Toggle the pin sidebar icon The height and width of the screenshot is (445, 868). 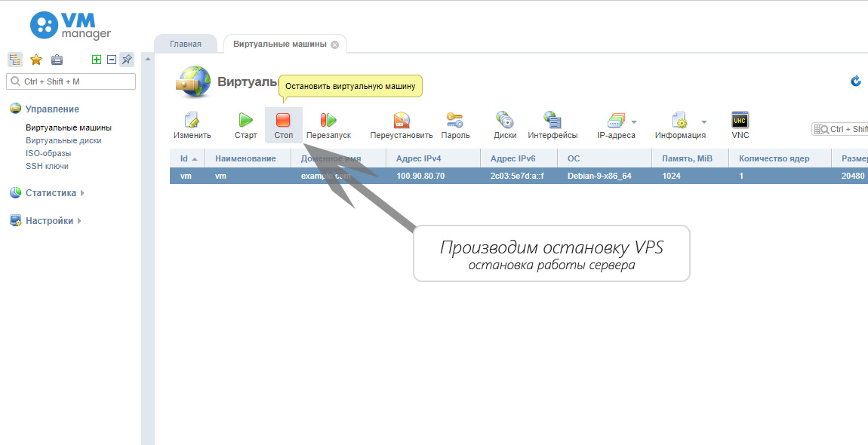(127, 60)
